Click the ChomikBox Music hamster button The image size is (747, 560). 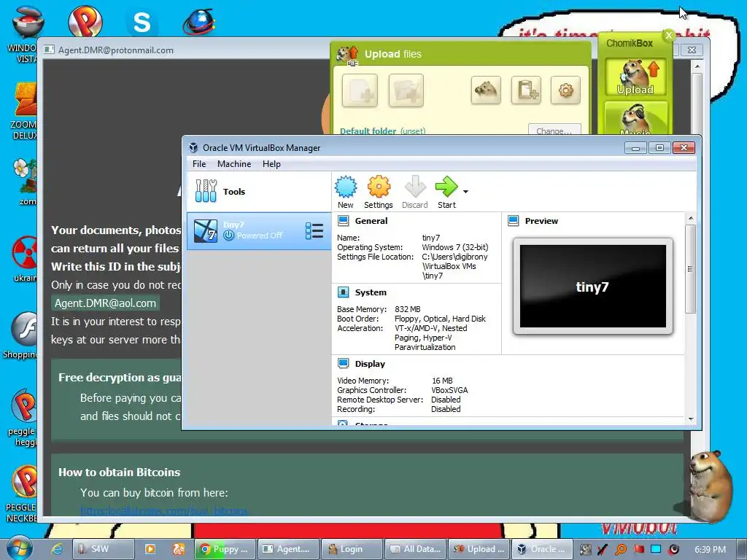point(635,119)
